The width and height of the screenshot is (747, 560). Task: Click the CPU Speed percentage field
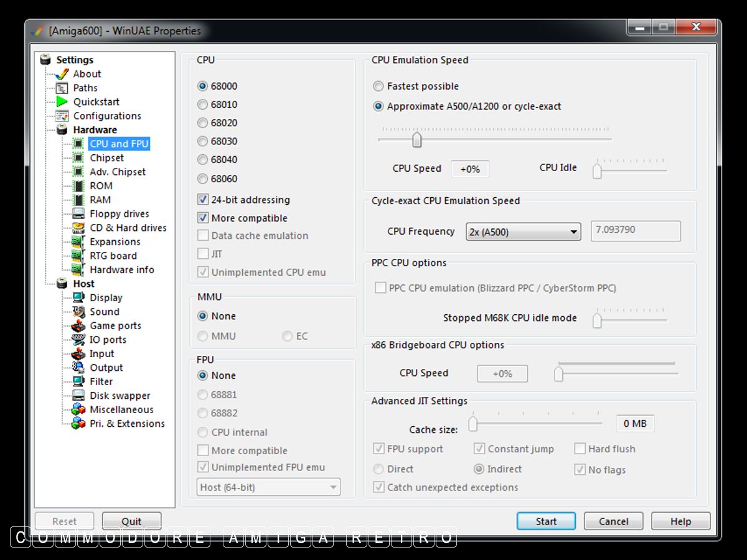pos(470,169)
